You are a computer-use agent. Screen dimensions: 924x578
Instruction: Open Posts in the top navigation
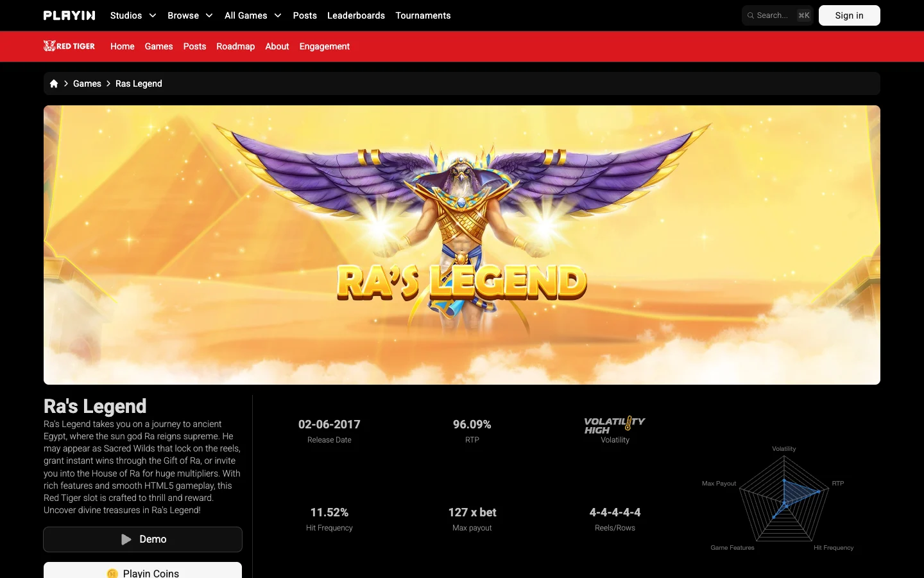pyautogui.click(x=305, y=15)
